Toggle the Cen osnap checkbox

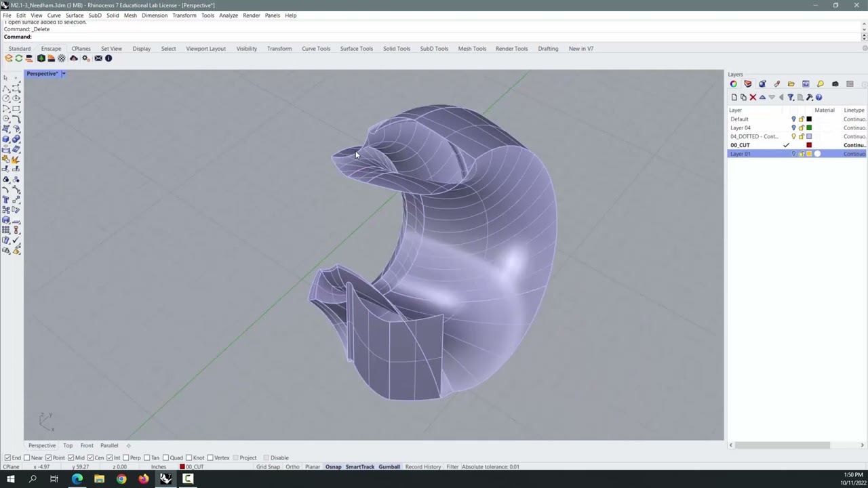coord(91,457)
